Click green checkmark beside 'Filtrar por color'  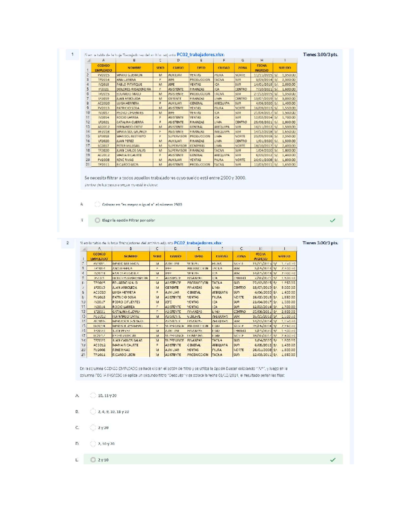point(333,220)
